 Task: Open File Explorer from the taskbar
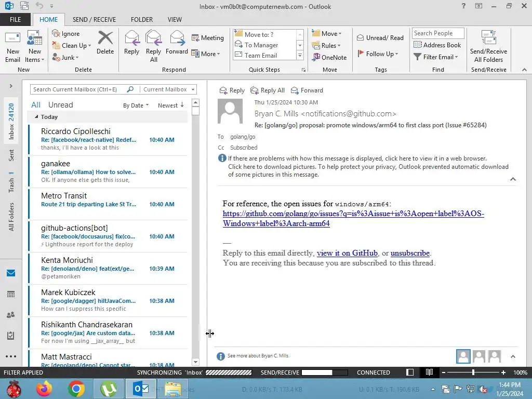point(173,389)
